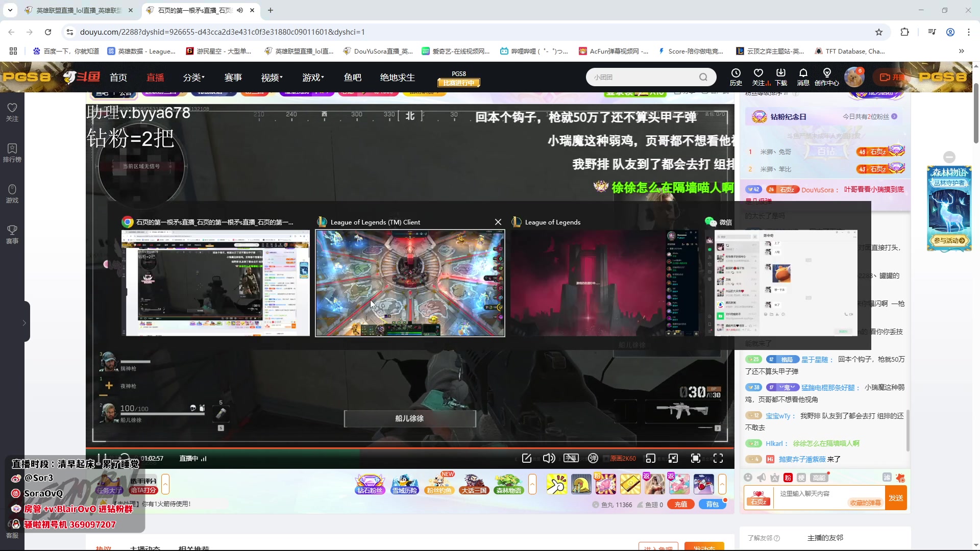Open the 视频 dropdown in navigation

coord(272,78)
